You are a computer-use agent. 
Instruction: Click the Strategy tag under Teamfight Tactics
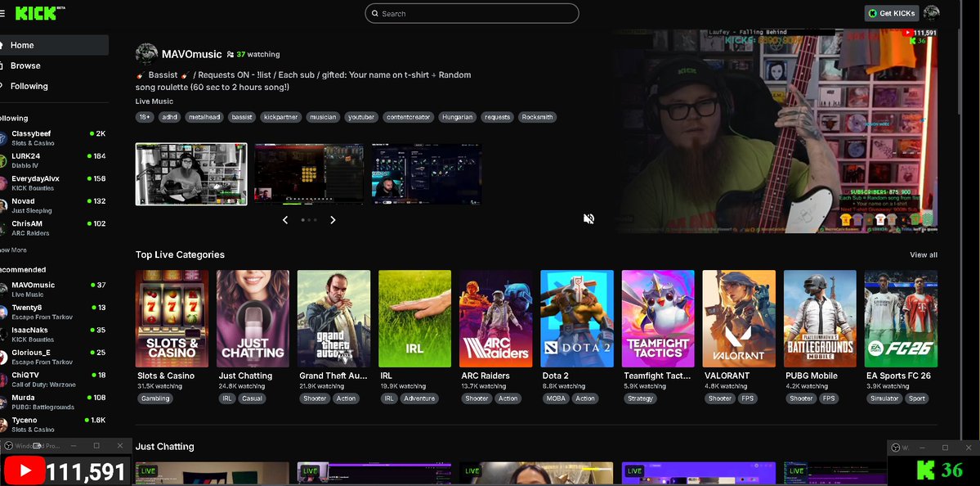(x=640, y=398)
